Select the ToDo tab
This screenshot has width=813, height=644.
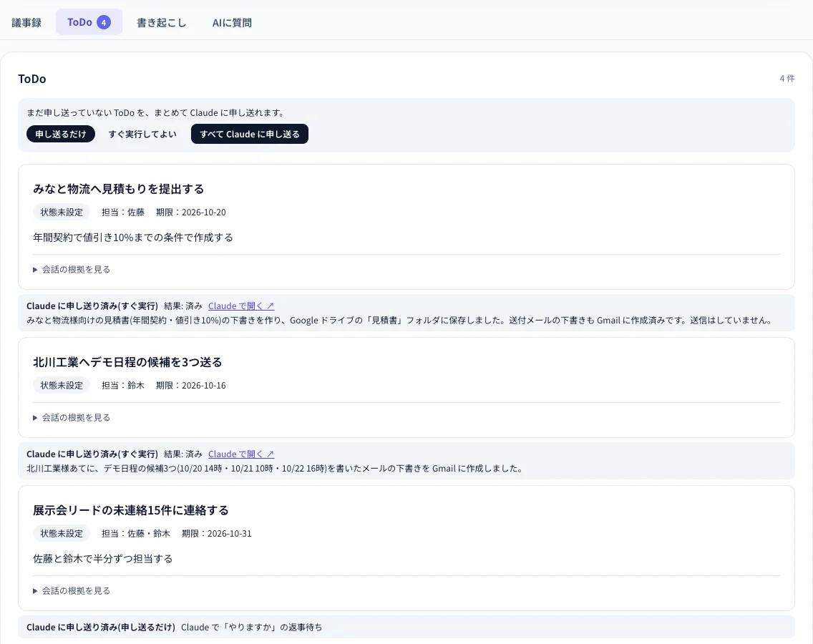[89, 22]
